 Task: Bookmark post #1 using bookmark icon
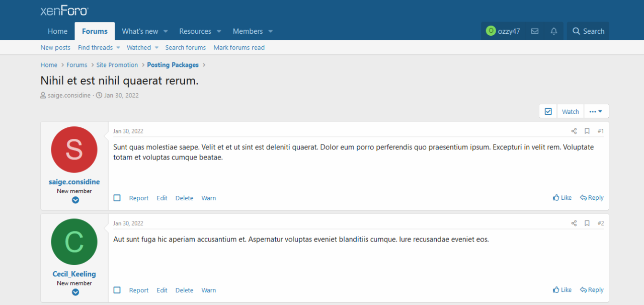[x=587, y=131]
